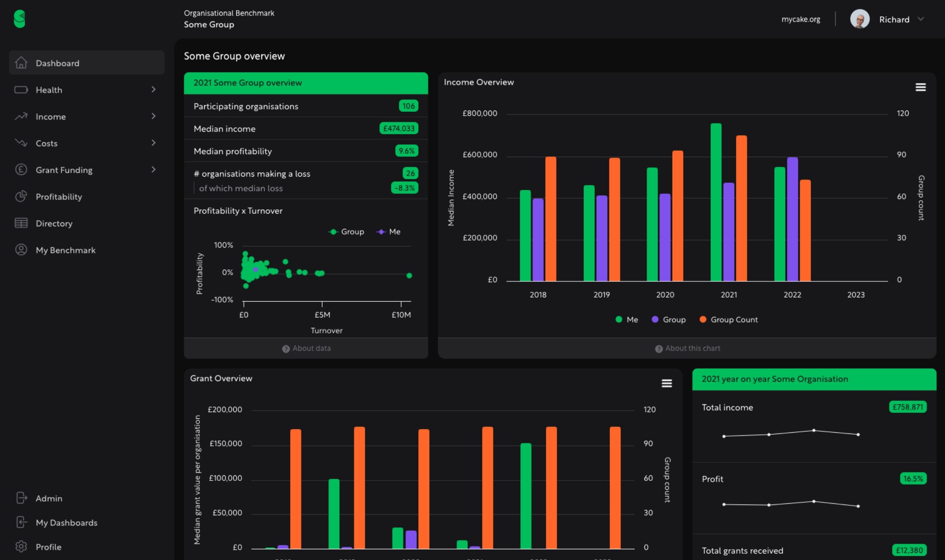Click the Profit 16.5% badge

[913, 478]
